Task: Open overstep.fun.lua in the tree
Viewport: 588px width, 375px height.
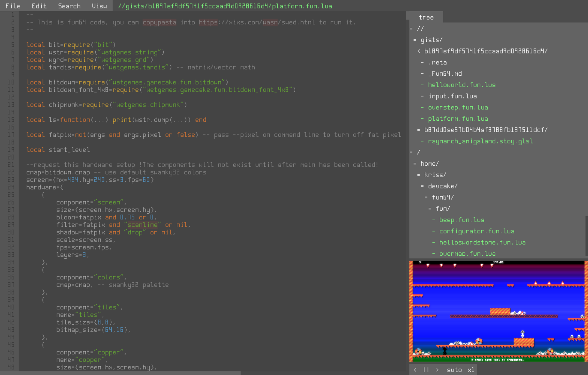Action: (458, 107)
